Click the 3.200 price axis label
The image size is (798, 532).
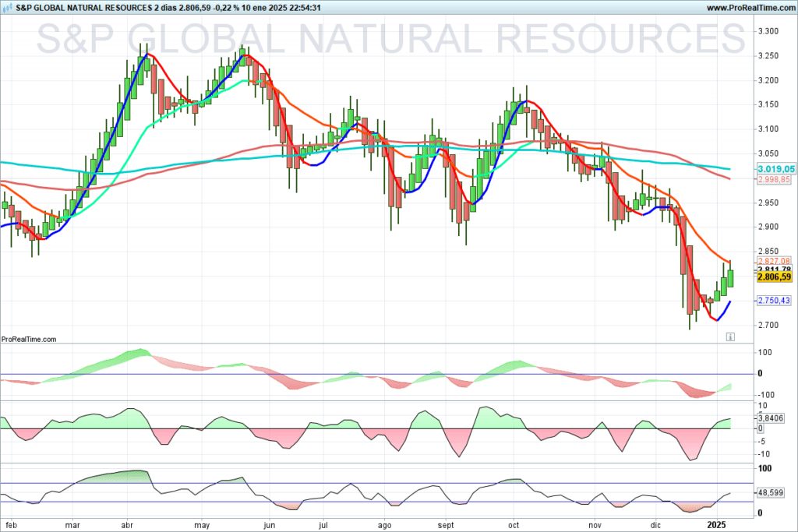tap(768, 80)
